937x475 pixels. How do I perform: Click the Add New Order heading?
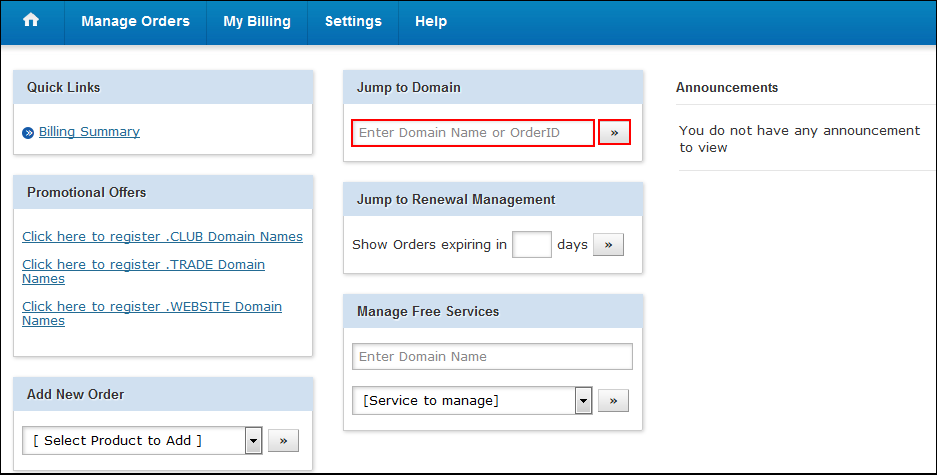tap(75, 394)
